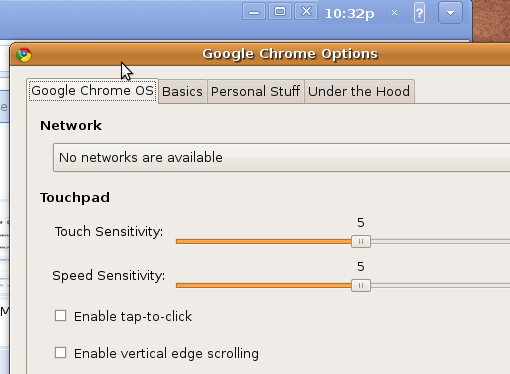
Task: Open the question mark help icon
Action: [x=419, y=13]
